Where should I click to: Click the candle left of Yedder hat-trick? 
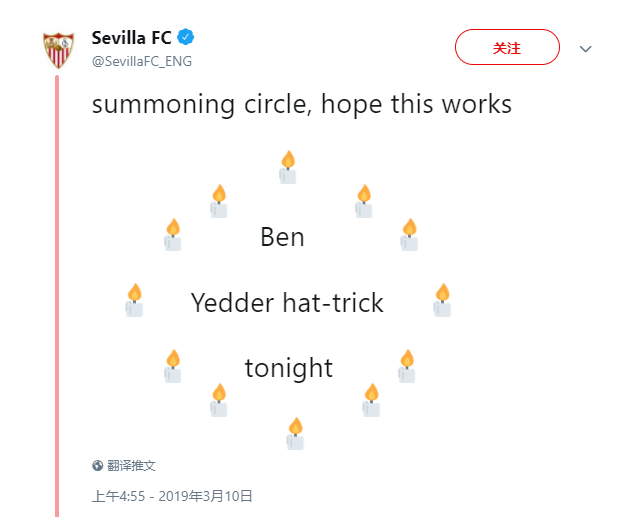point(134,300)
